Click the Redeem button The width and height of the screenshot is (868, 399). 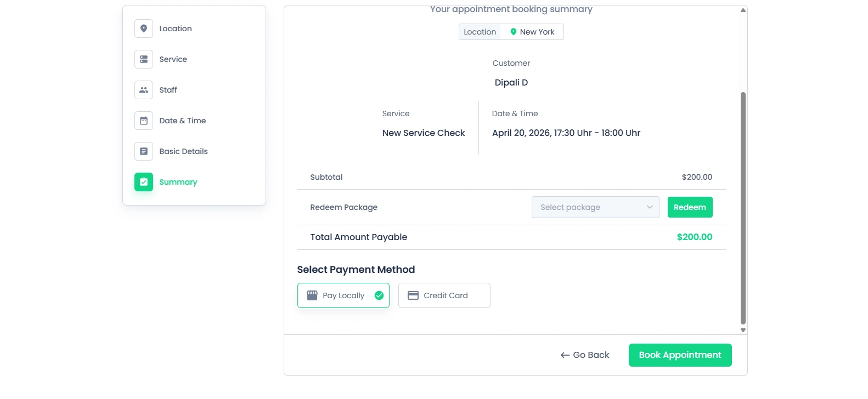(690, 207)
